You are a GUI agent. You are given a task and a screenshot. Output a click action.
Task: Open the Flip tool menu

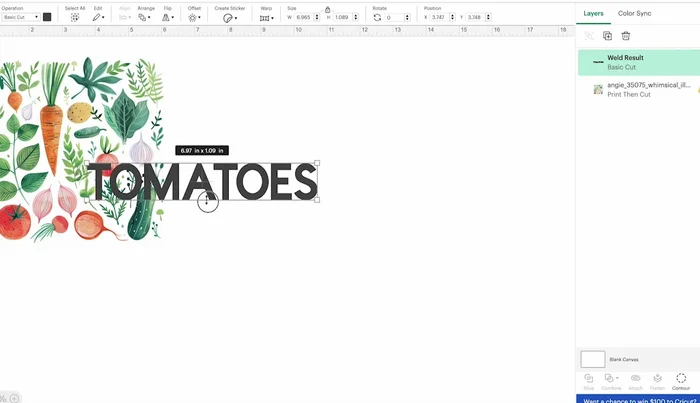pyautogui.click(x=167, y=17)
